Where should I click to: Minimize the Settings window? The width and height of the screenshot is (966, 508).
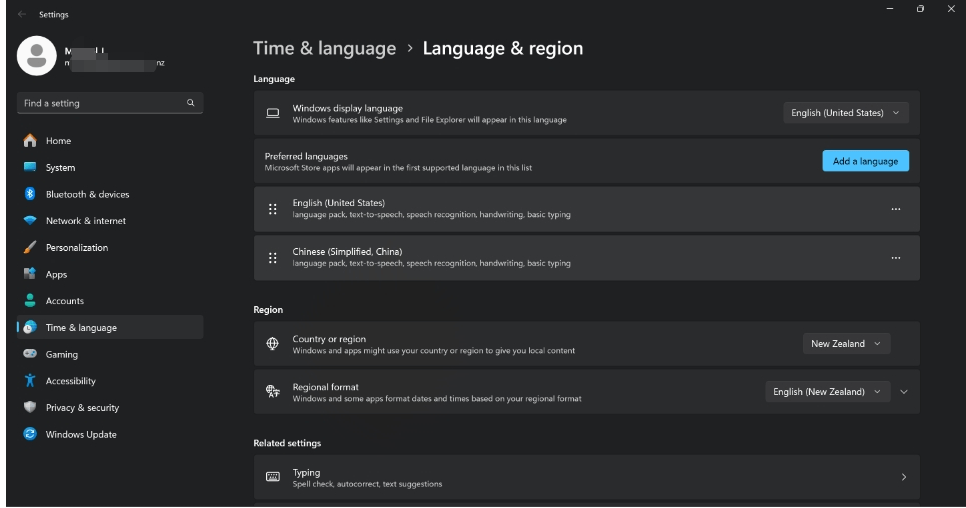tap(890, 9)
